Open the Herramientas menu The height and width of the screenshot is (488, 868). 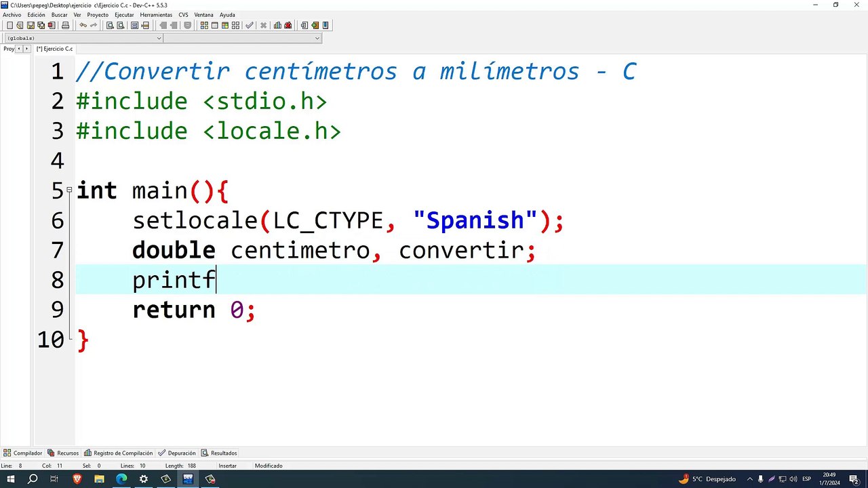tap(156, 15)
